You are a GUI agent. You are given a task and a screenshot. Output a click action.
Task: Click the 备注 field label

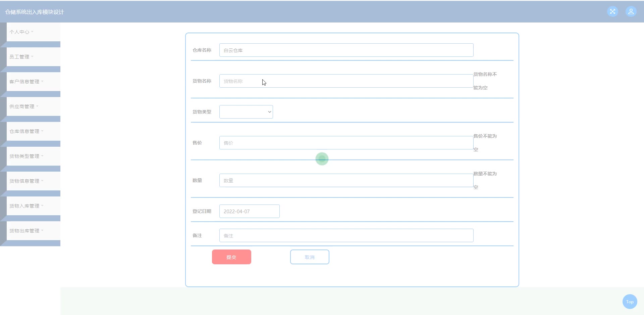(197, 235)
